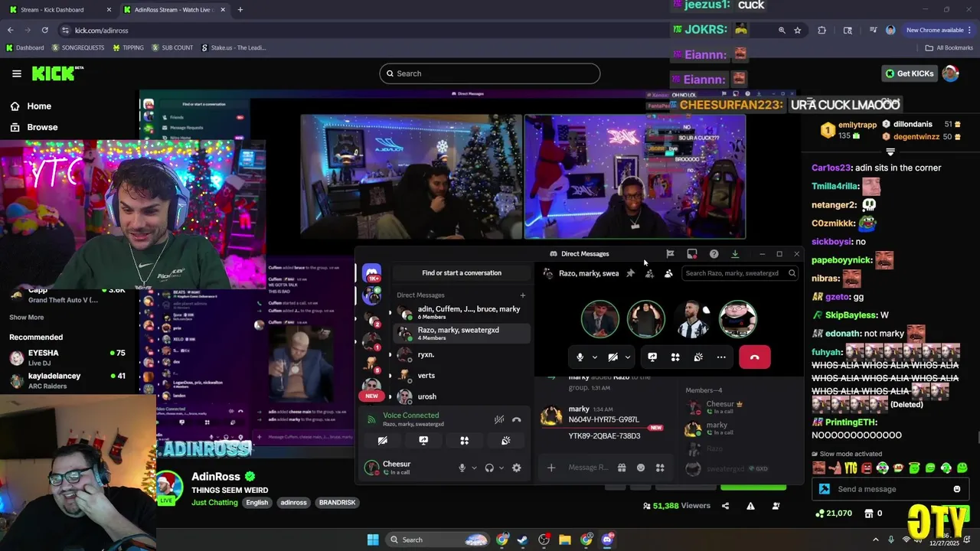The image size is (980, 551).
Task: Expand output device options beside headphones
Action: click(x=501, y=468)
